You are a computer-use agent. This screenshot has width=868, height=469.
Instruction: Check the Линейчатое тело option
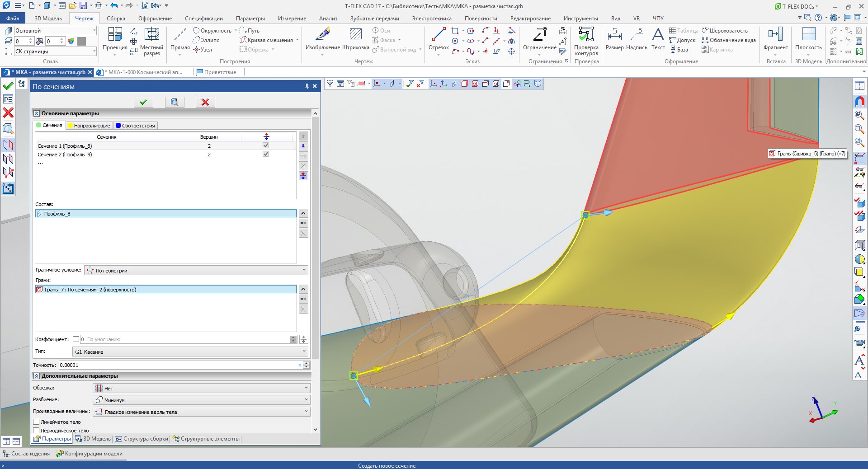36,422
